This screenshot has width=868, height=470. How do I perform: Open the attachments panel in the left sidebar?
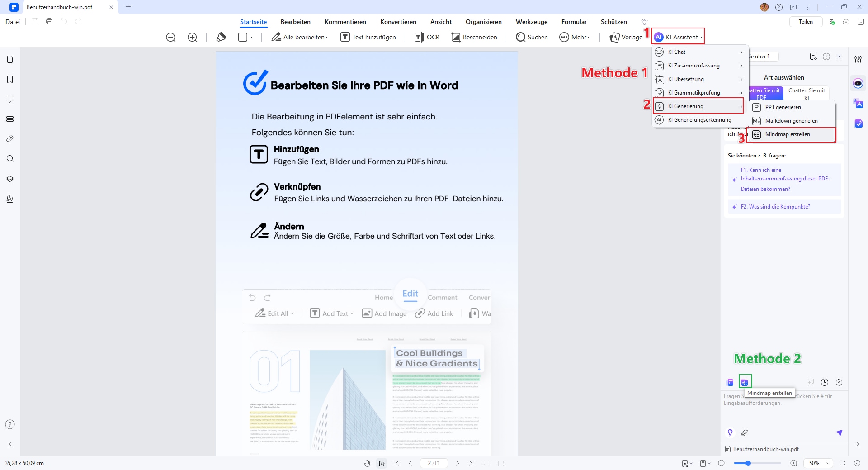[10, 139]
